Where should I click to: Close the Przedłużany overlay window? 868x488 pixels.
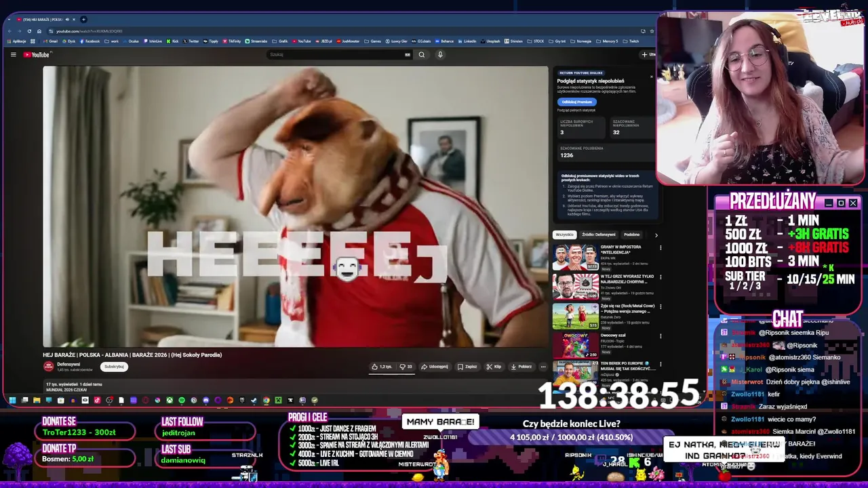[x=853, y=203]
